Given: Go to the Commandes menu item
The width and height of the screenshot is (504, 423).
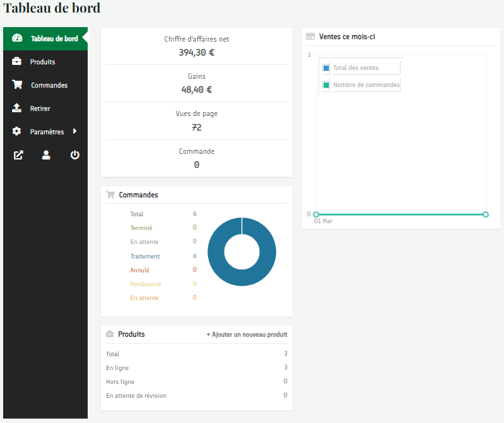Looking at the screenshot, I should [x=49, y=85].
